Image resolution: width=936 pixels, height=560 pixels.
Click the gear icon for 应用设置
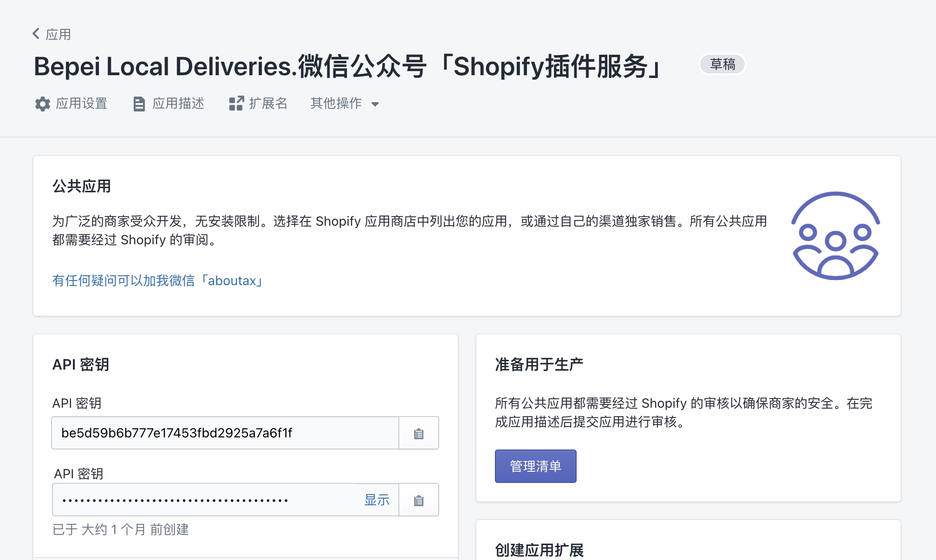pos(42,104)
